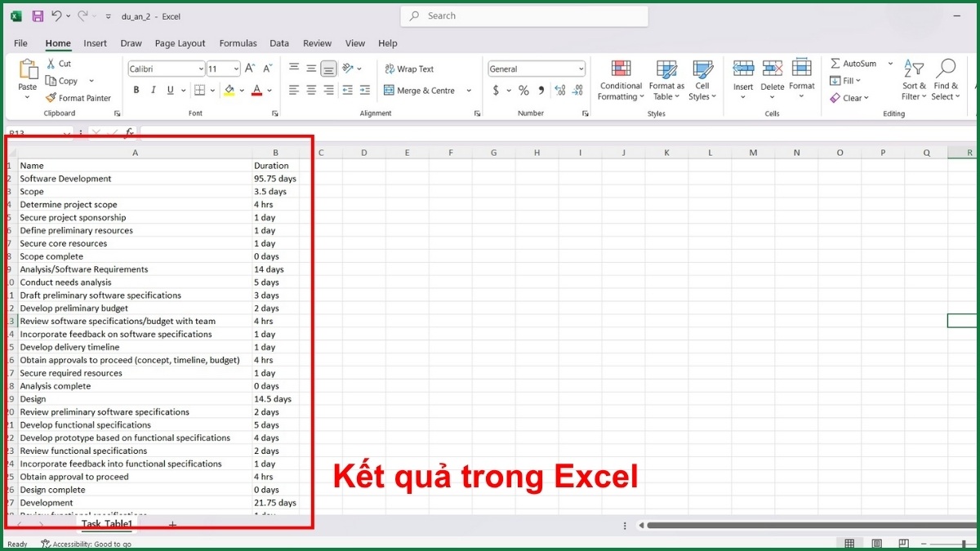Open the Format Painter tool
980x551 pixels.
(x=79, y=97)
